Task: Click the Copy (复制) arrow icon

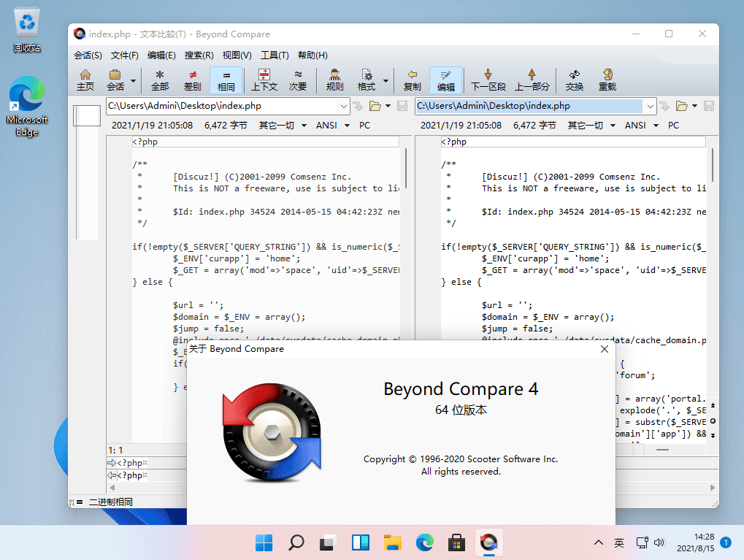Action: (413, 80)
